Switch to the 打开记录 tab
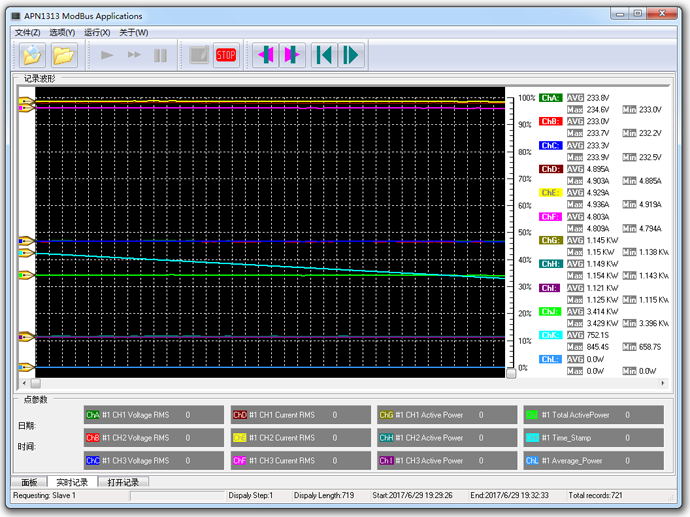The image size is (690, 517). point(123,482)
